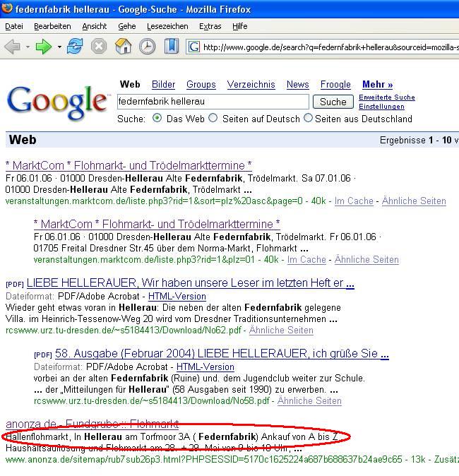Viewport: 459px width, 476px height.
Task: Click the 'Web' heading in results bar
Action: coord(23,140)
